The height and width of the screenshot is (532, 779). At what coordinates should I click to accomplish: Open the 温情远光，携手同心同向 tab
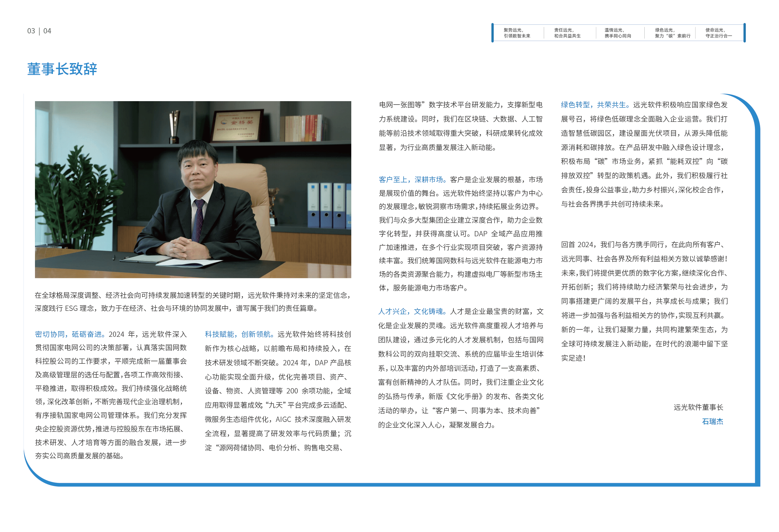tap(617, 33)
